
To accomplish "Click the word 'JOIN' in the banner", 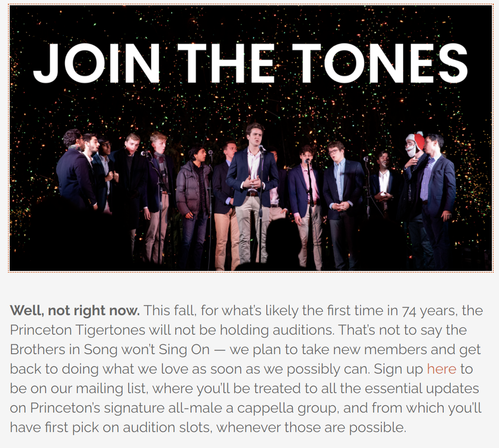I will click(x=96, y=63).
